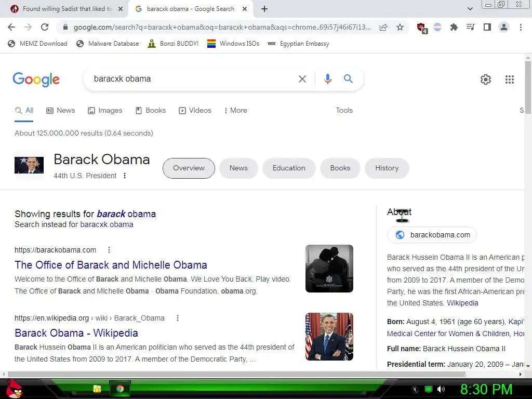
Task: Click the horizontal page scrollbar
Action: pyautogui.click(x=236, y=374)
